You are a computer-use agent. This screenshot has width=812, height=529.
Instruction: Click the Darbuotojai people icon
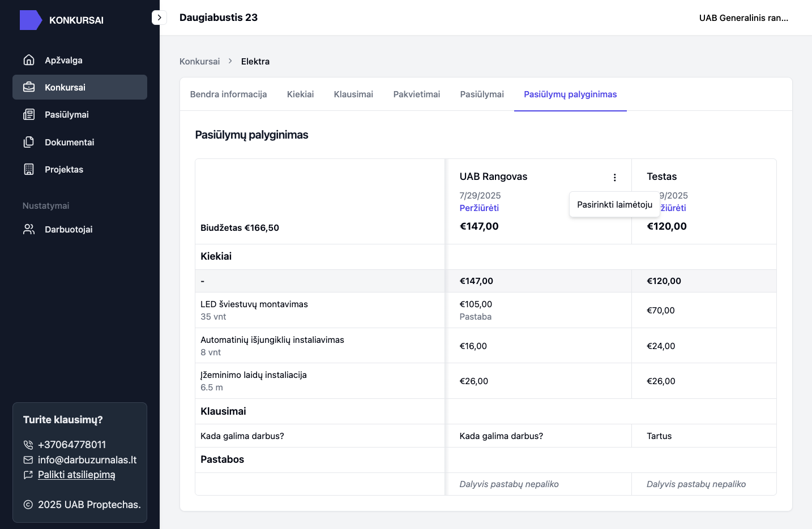29,229
